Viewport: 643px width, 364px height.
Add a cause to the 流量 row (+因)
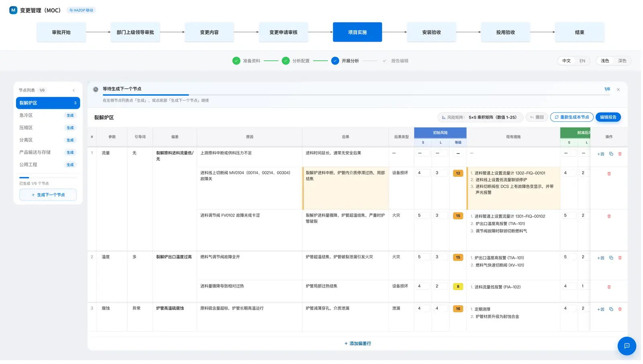click(x=601, y=154)
